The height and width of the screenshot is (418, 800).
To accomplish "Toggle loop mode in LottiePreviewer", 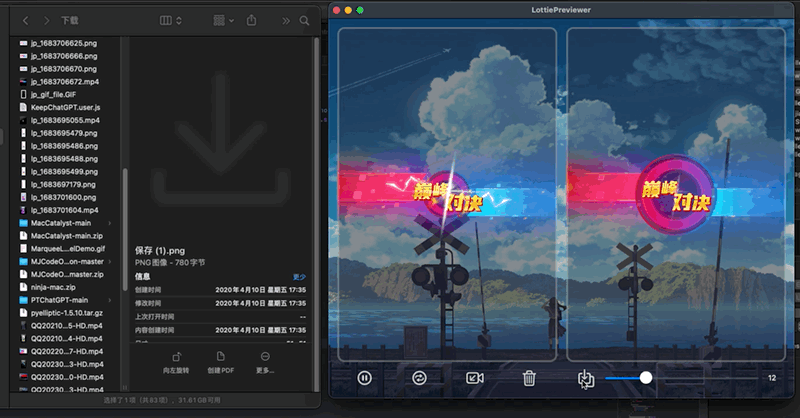I will (419, 378).
